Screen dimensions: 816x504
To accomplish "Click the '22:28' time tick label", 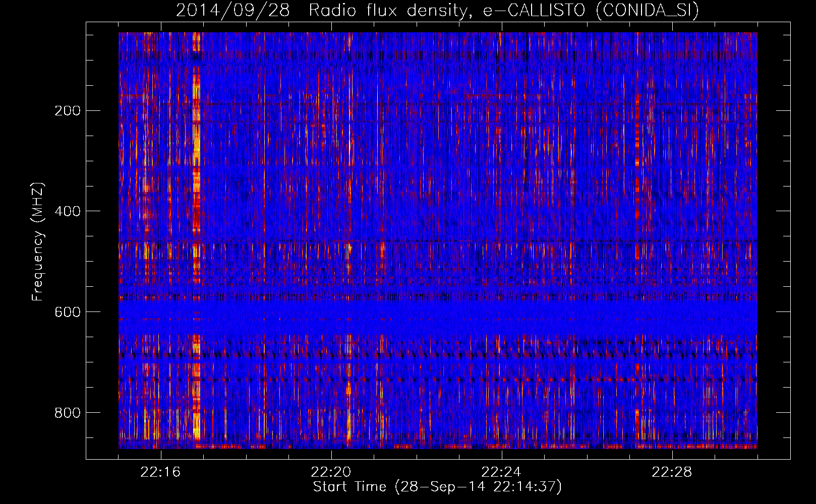I will point(672,472).
